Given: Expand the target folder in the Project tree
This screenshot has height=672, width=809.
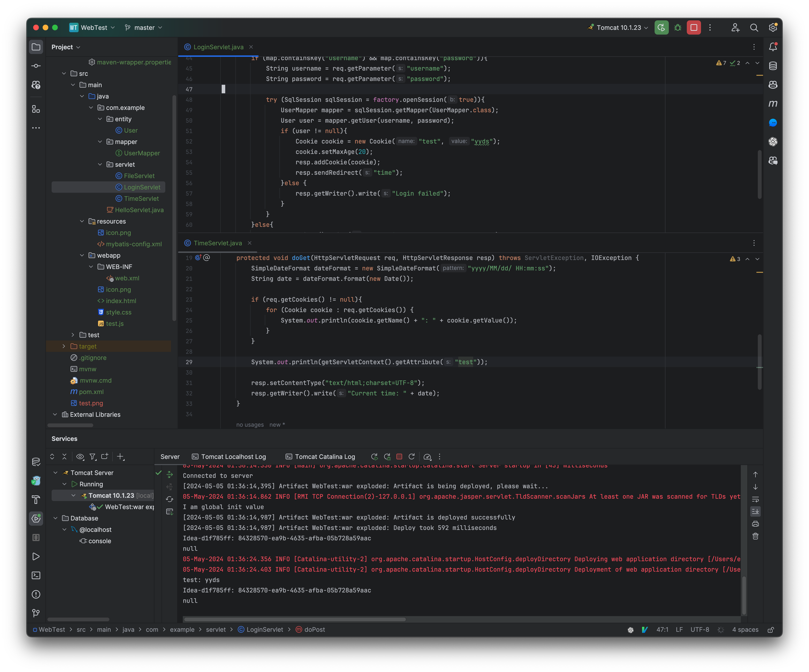Looking at the screenshot, I should 64,346.
